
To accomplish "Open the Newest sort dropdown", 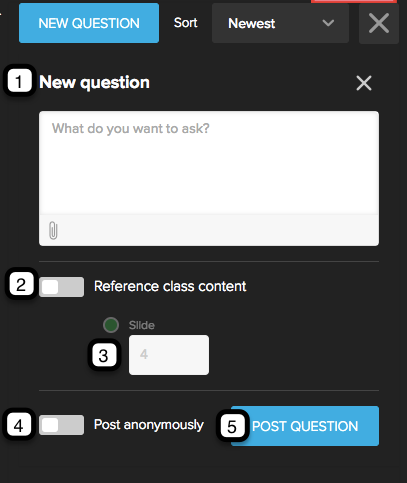I will pos(280,23).
